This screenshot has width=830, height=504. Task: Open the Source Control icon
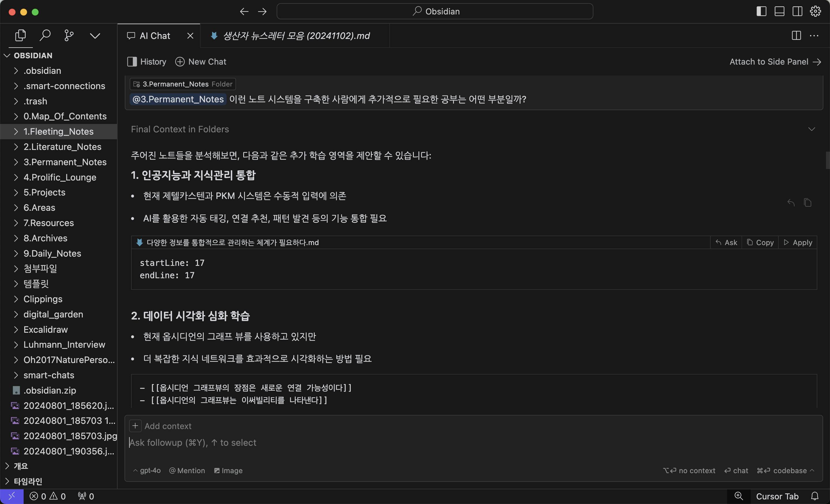click(69, 35)
